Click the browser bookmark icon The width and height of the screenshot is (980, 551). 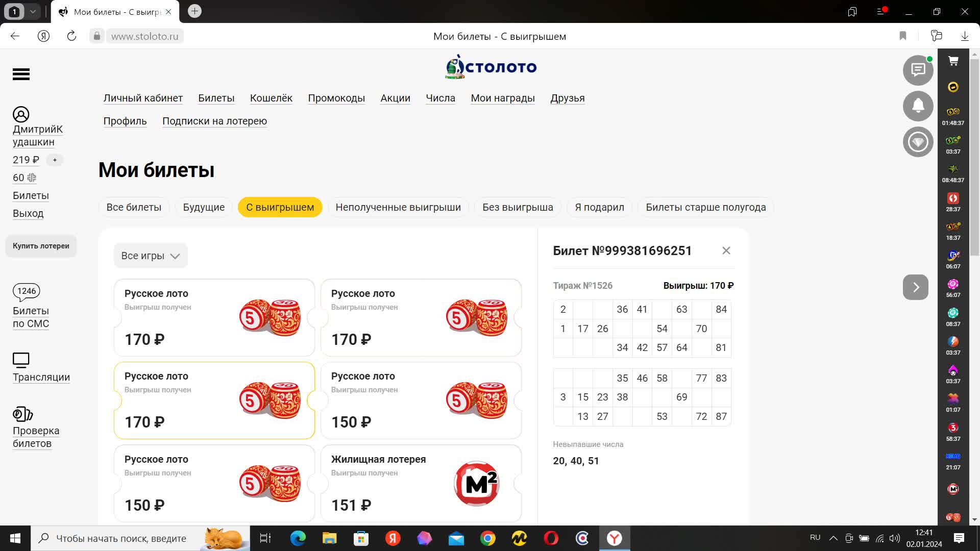point(903,36)
